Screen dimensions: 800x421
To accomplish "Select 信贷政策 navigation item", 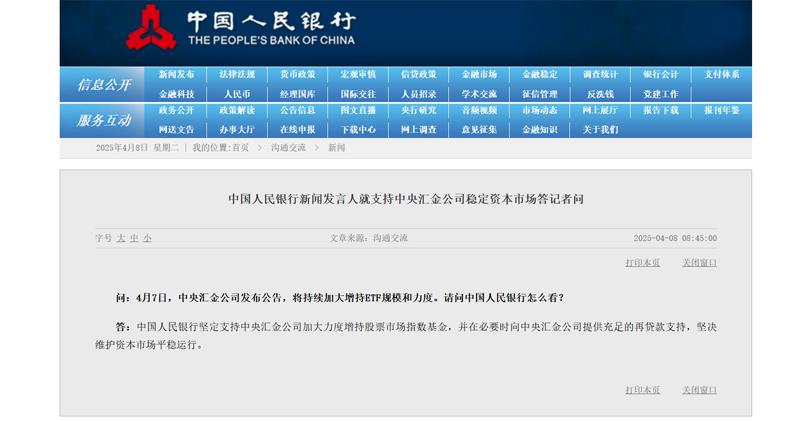I will point(418,75).
